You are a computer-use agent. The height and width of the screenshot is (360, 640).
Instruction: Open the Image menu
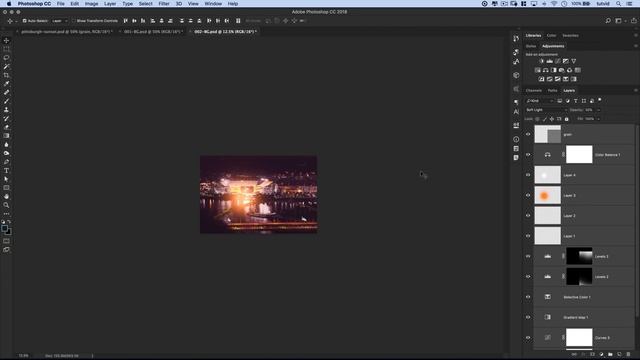pos(91,4)
